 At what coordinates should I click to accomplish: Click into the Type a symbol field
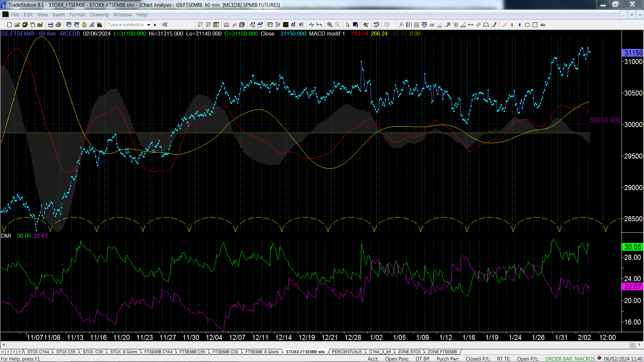pyautogui.click(x=126, y=25)
